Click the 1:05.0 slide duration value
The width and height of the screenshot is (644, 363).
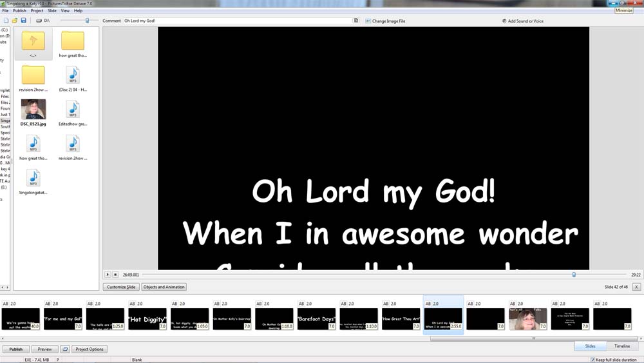(x=202, y=326)
